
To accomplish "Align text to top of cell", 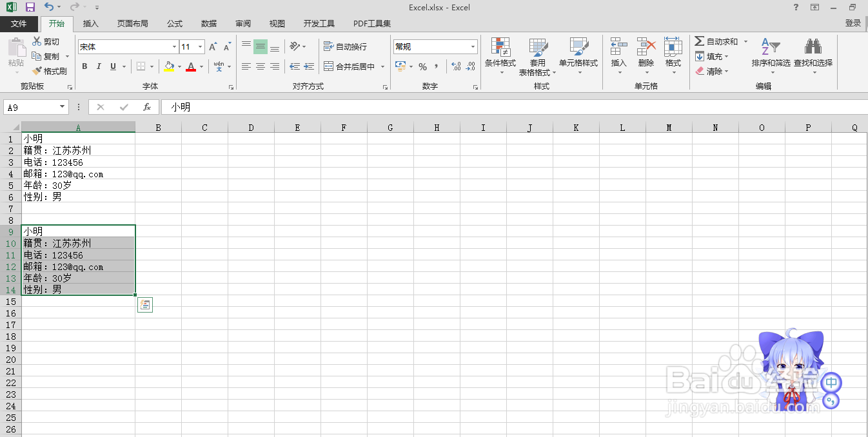I will (246, 46).
